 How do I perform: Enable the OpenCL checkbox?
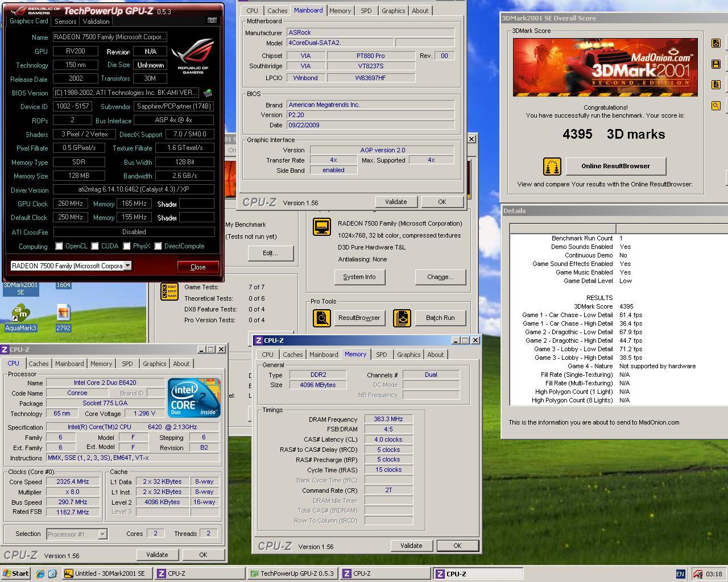[59, 246]
